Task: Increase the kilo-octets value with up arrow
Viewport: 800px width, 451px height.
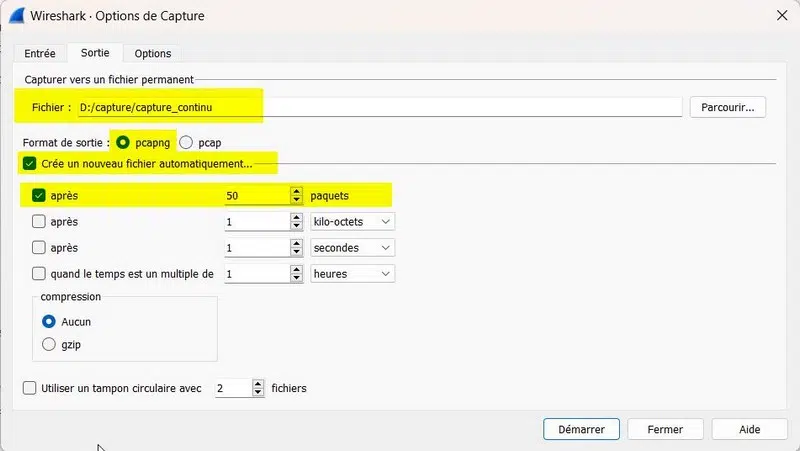Action: [x=296, y=217]
